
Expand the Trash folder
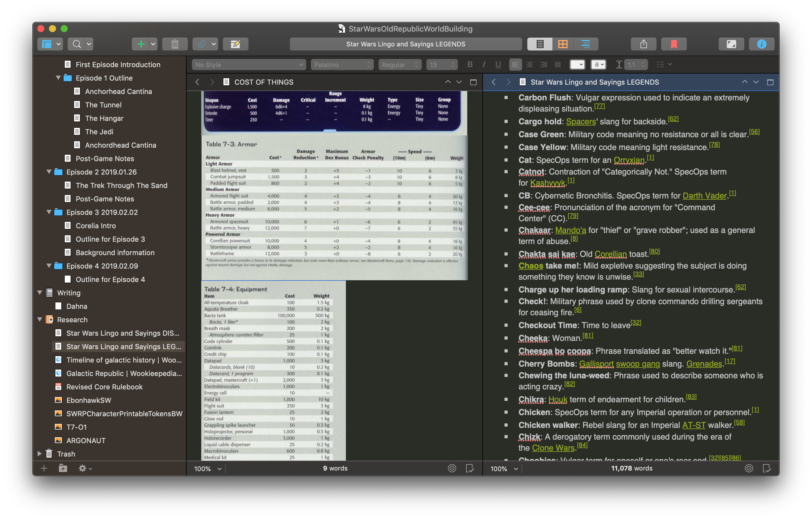point(39,454)
